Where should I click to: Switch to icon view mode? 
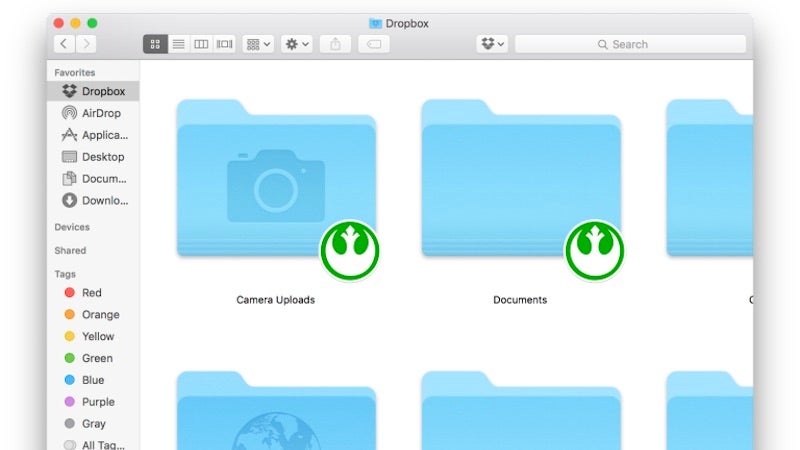[155, 44]
